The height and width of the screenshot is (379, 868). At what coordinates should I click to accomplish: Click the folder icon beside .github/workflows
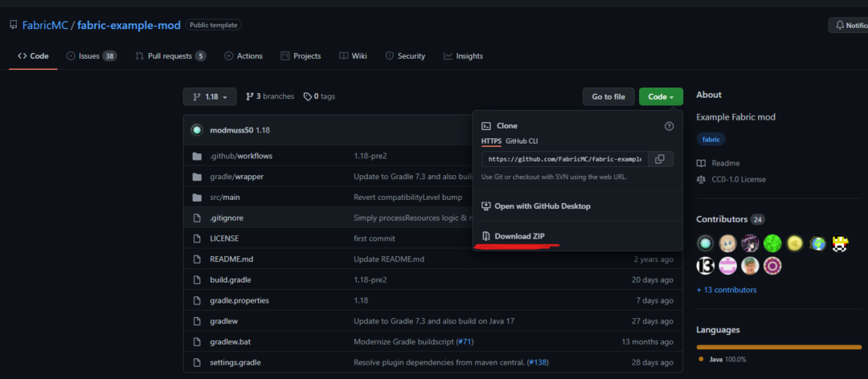tap(197, 156)
